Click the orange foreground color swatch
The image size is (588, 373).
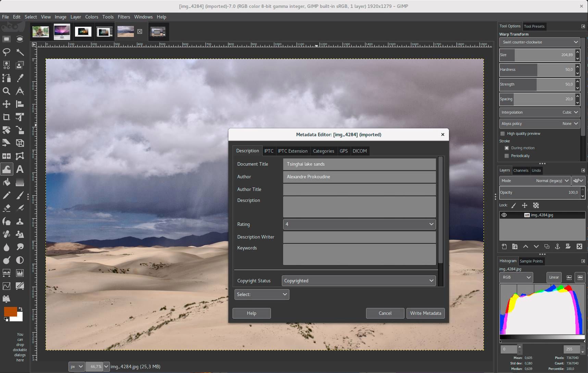click(x=10, y=311)
